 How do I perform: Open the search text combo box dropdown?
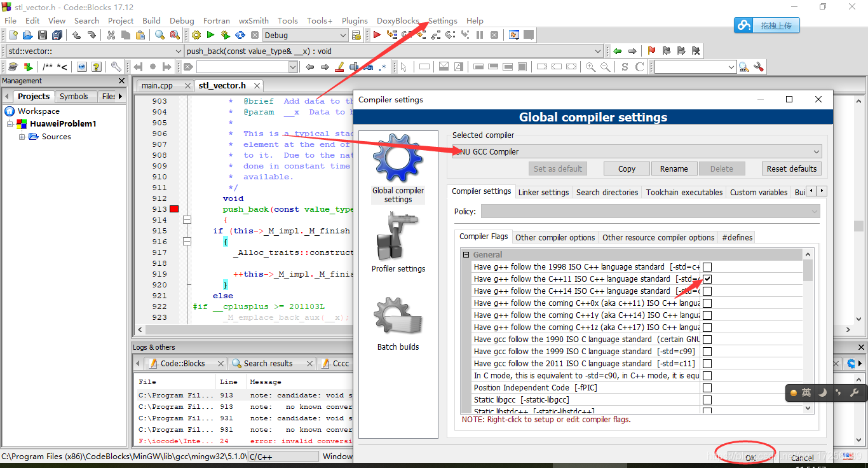[x=293, y=67]
